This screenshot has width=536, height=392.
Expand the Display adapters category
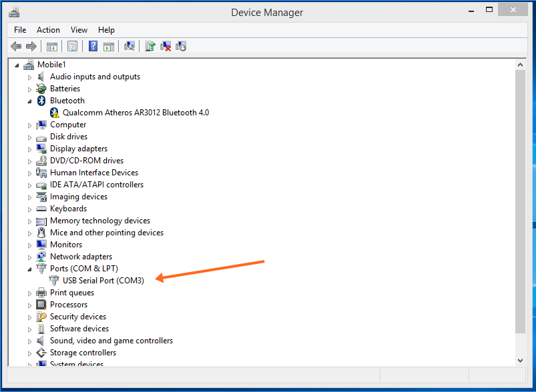[29, 149]
